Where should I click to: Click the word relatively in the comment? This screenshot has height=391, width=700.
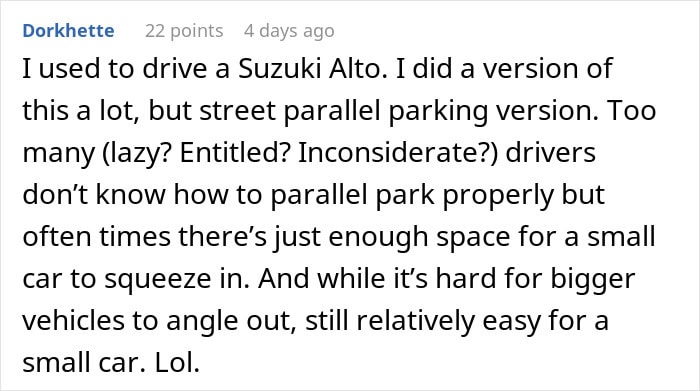(x=415, y=320)
